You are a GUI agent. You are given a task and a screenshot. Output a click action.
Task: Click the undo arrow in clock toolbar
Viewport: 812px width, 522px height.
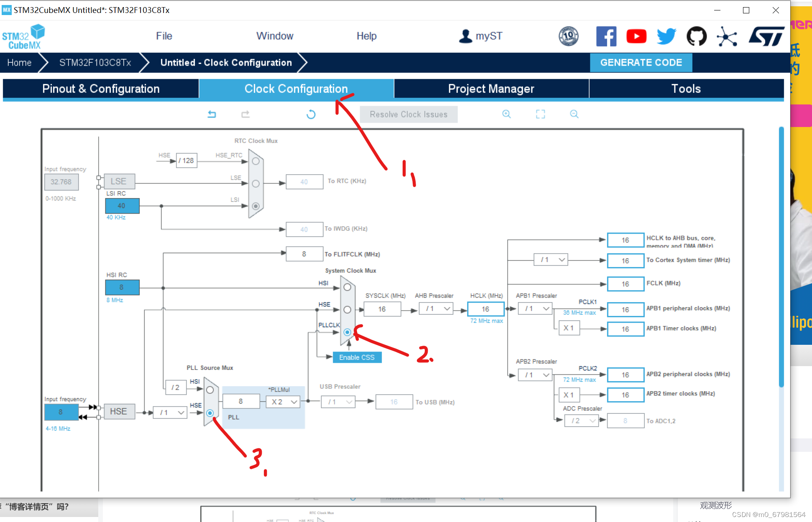point(212,114)
